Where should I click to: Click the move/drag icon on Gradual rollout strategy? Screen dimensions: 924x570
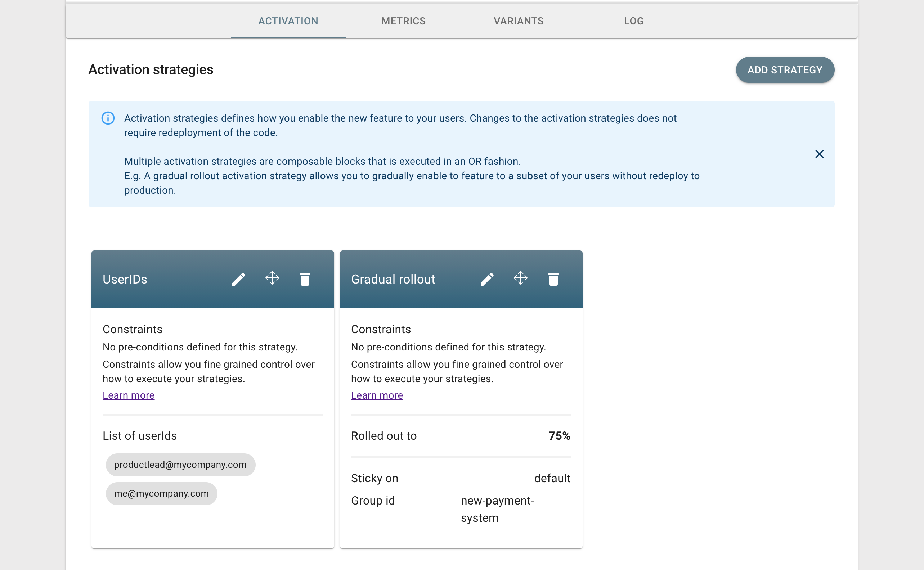pyautogui.click(x=521, y=279)
